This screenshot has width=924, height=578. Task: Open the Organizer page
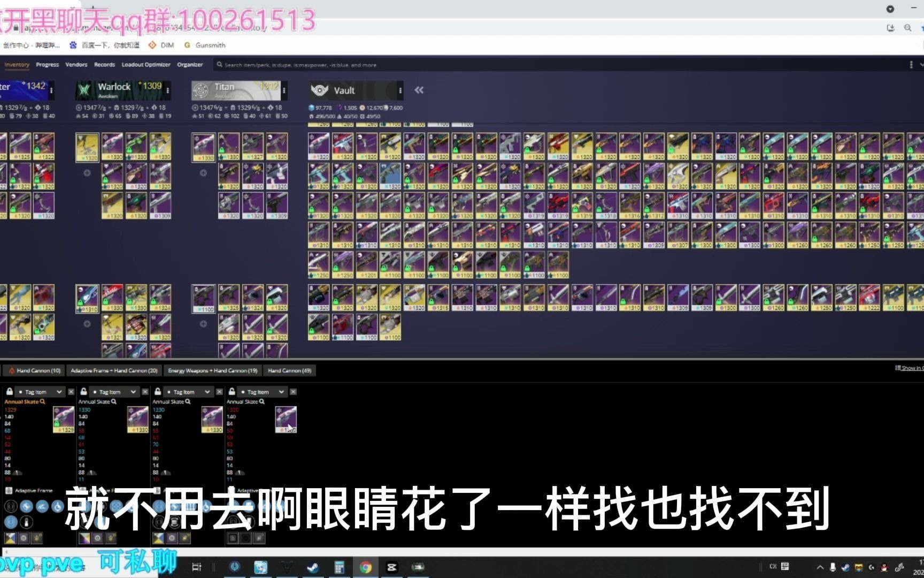coord(190,65)
